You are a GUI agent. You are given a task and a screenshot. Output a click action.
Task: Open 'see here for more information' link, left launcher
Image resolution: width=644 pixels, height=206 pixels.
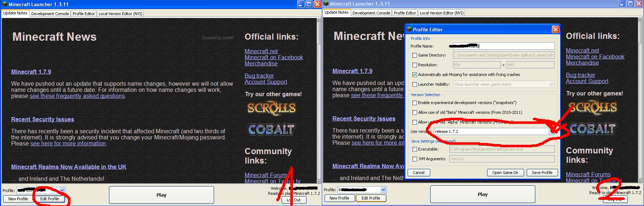tap(68, 144)
